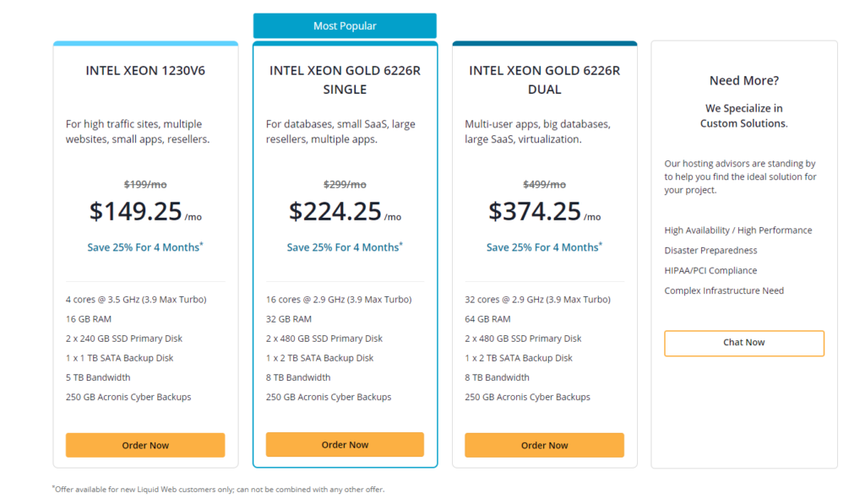This screenshot has width=865, height=504.
Task: Click High Availability / High Performance item
Action: coord(738,230)
